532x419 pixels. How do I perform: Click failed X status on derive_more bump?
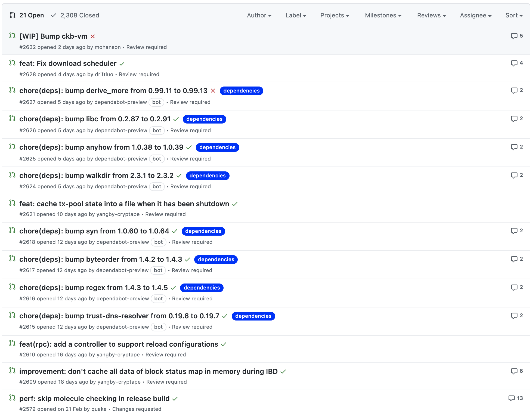[x=213, y=91]
